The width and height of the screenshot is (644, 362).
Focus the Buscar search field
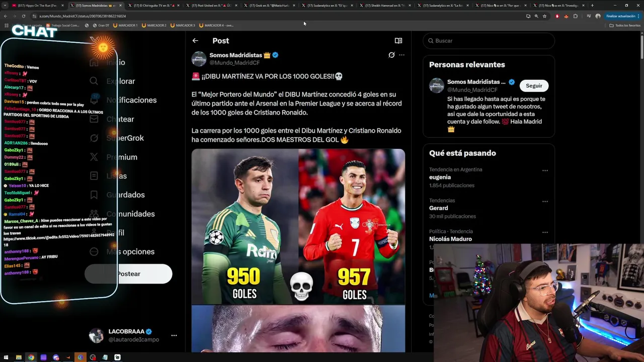click(489, 41)
